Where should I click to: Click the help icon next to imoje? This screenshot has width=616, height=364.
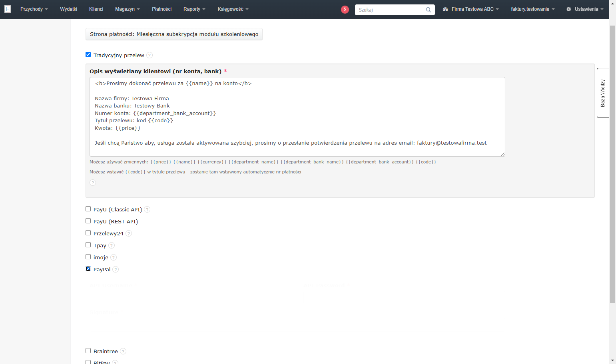114,257
